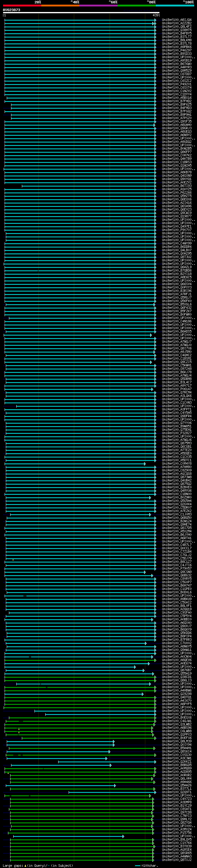
Task: Click the green alignment bar for UniRef100_Q8TXJ2
Action: tap(82, 860)
